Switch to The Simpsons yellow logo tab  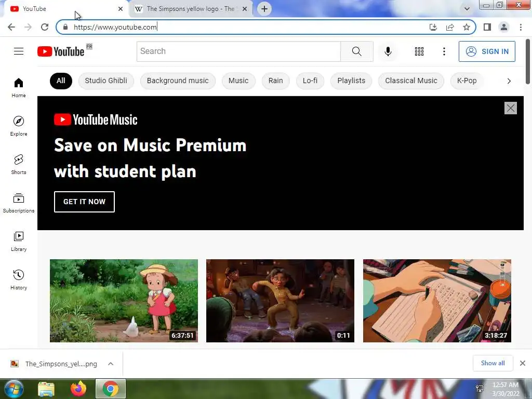pyautogui.click(x=192, y=9)
